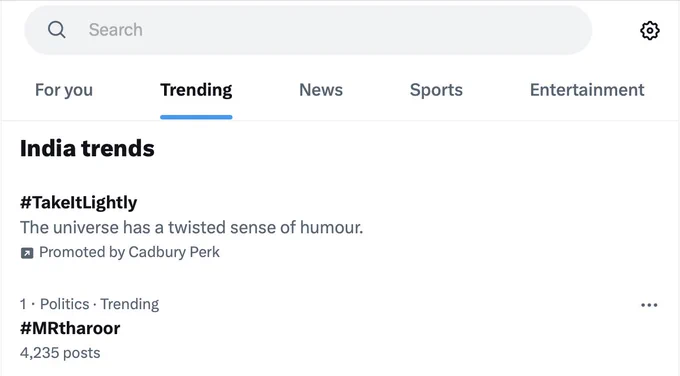680x376 pixels.
Task: Click the '4,235 posts' count
Action: click(60, 353)
